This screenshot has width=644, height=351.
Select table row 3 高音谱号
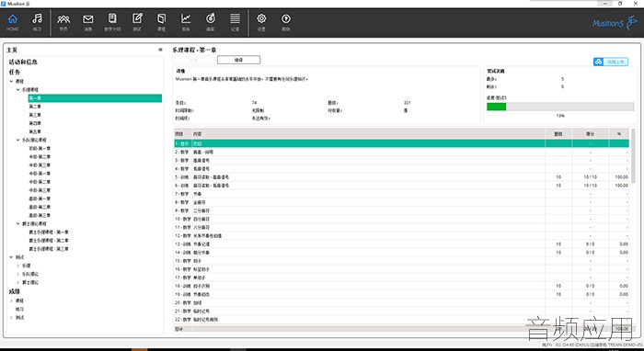pyautogui.click(x=401, y=160)
